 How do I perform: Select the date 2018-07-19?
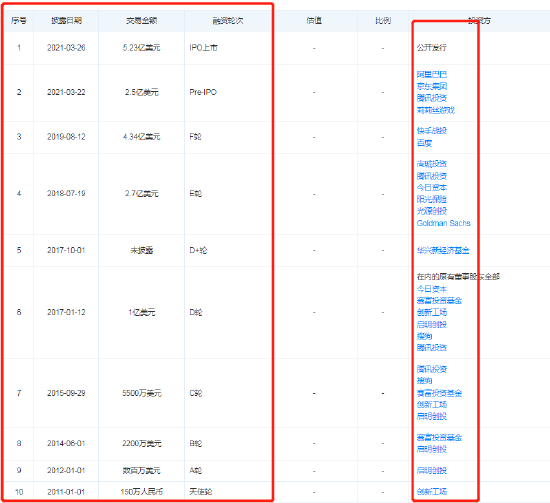66,194
